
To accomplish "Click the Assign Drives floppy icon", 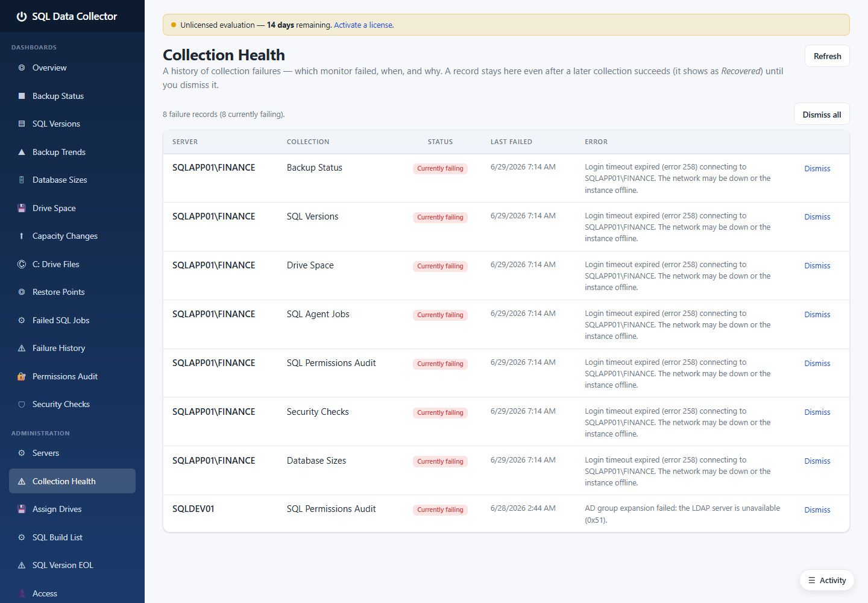I will (22, 509).
